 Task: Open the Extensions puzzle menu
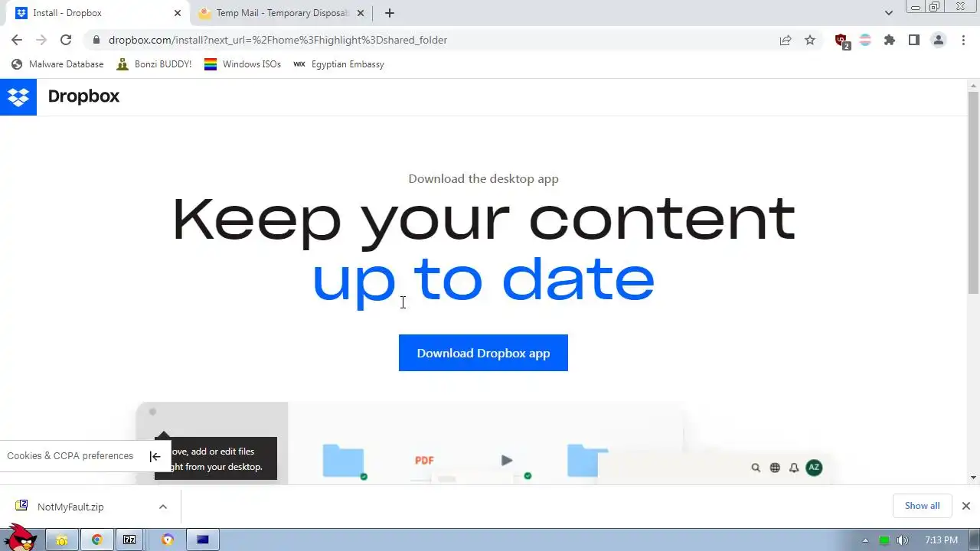coord(890,40)
